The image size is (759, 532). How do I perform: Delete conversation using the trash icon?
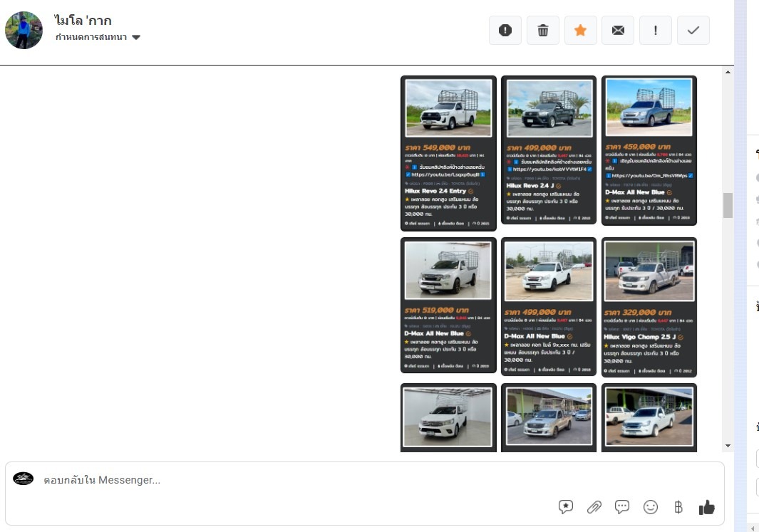[543, 31]
